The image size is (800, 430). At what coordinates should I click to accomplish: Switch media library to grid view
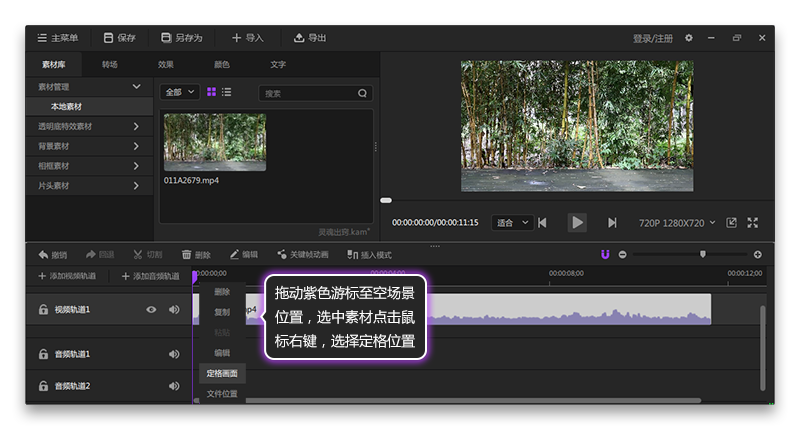click(x=212, y=92)
